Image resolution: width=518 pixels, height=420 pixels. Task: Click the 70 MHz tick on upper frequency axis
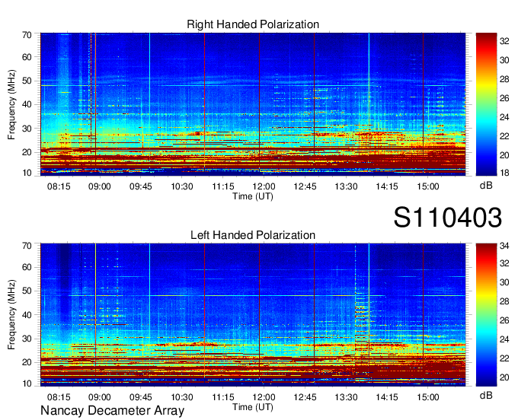[27, 35]
